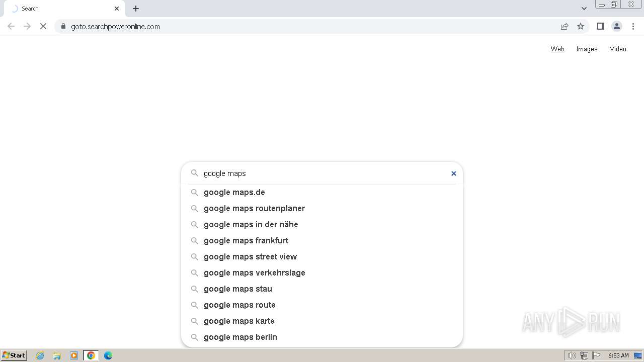Choose suggestion google maps berlin

(x=322, y=337)
